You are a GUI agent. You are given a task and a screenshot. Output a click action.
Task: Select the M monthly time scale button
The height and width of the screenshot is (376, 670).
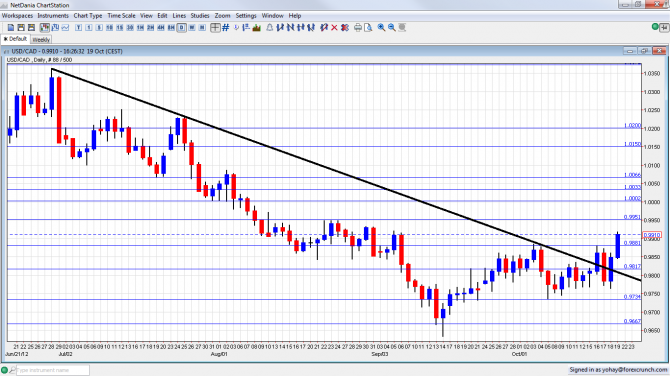coord(202,27)
